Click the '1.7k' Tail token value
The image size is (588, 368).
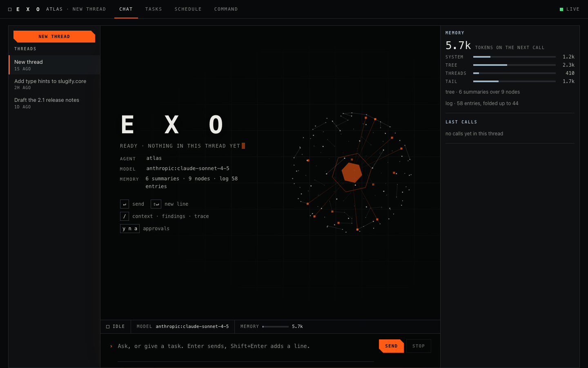pyautogui.click(x=568, y=81)
